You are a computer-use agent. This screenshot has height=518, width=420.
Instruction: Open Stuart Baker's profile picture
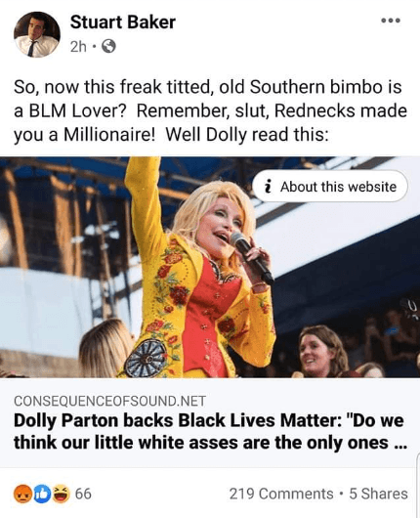coord(37,34)
